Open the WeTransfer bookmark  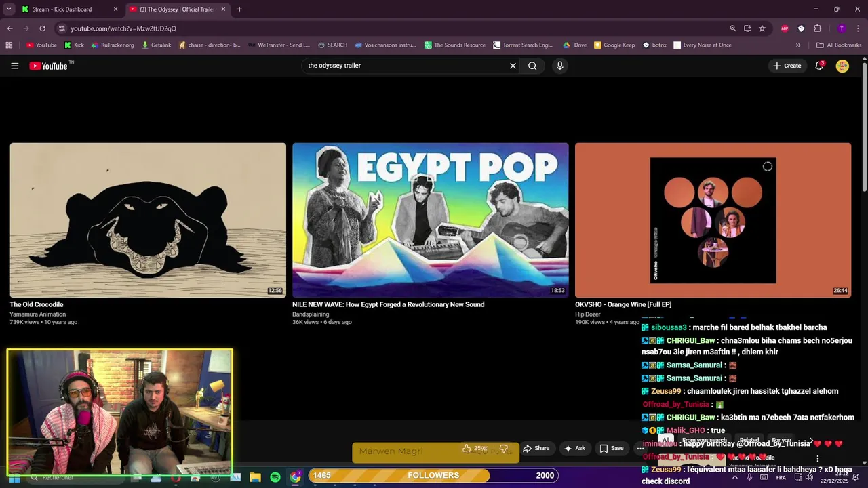279,45
